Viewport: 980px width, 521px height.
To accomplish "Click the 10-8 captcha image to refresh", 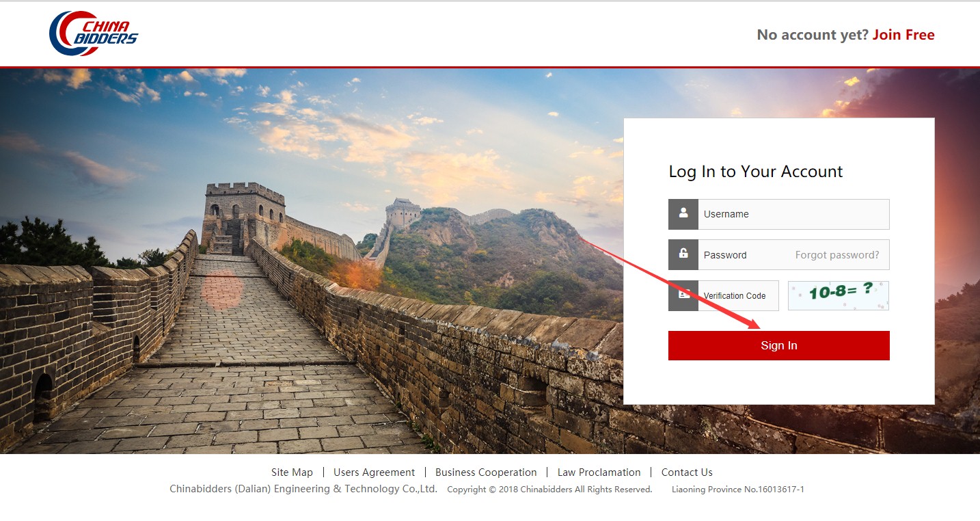I will coord(839,295).
